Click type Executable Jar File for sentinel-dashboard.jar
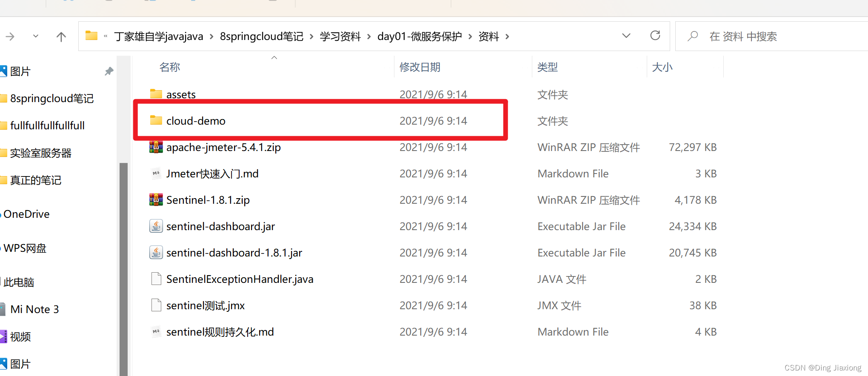This screenshot has width=868, height=376. click(x=581, y=226)
